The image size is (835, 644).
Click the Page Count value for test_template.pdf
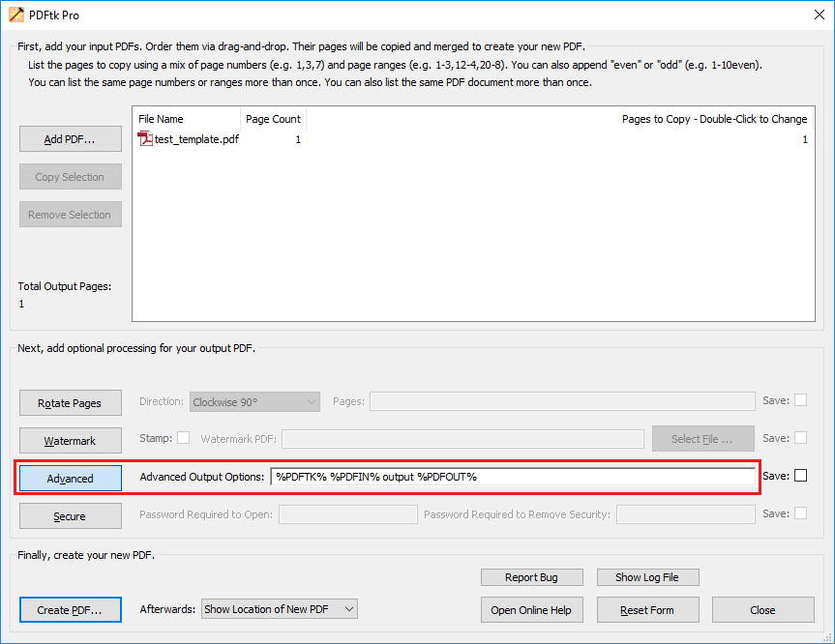(298, 139)
